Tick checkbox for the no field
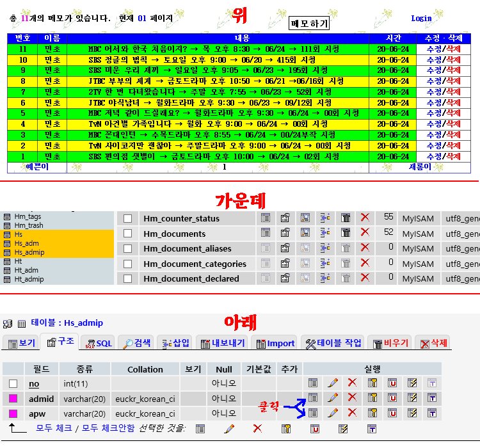The width and height of the screenshot is (480, 448). tap(13, 384)
